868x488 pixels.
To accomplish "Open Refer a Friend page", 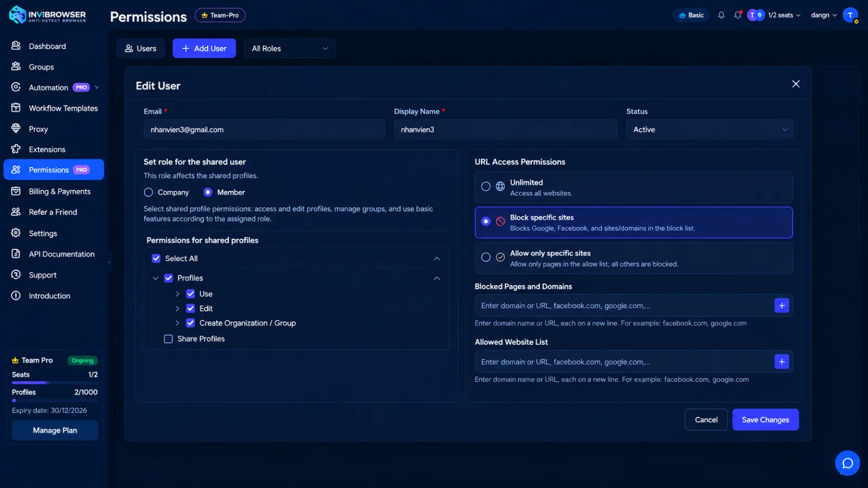I will 54,212.
